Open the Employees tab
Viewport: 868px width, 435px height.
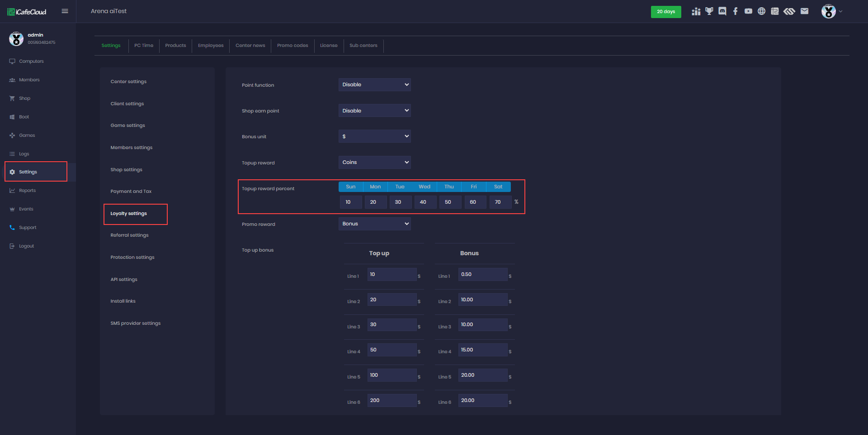tap(211, 46)
